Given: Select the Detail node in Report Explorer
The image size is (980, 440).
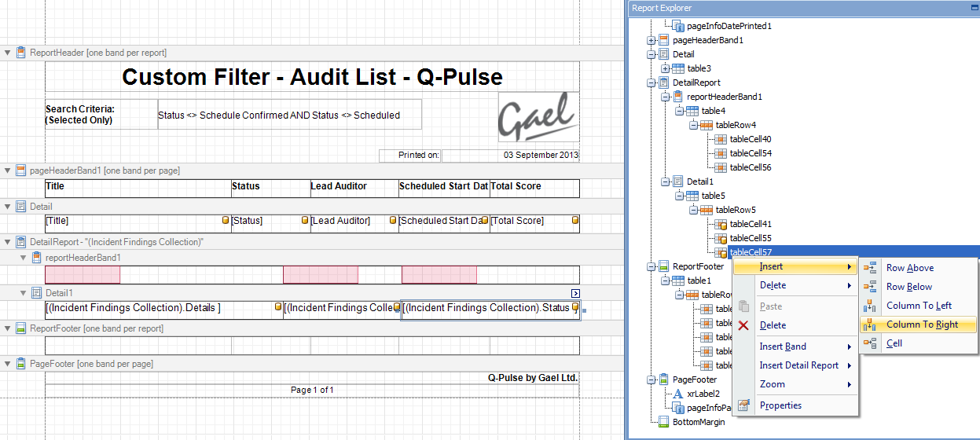Looking at the screenshot, I should 683,54.
